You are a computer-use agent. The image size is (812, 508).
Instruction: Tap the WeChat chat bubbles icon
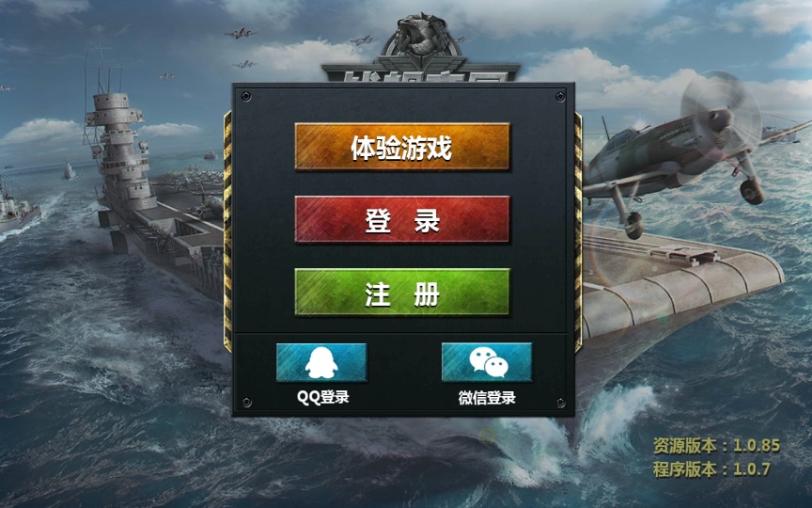point(487,362)
